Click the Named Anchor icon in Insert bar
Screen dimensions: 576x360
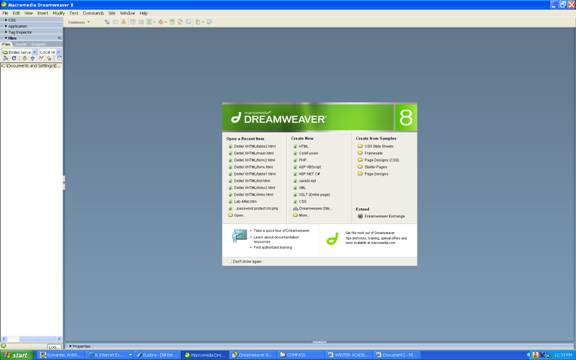(123, 22)
